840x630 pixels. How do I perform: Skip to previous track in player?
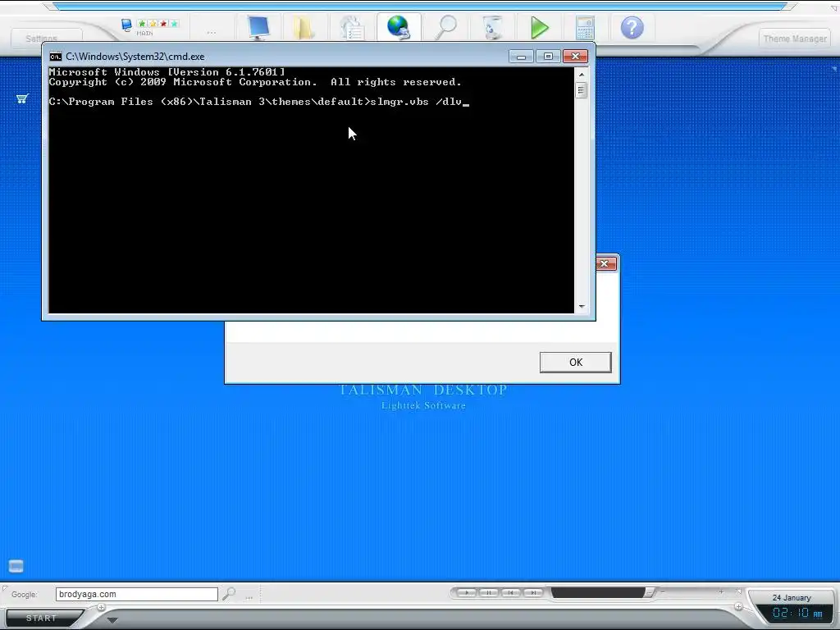click(x=510, y=592)
